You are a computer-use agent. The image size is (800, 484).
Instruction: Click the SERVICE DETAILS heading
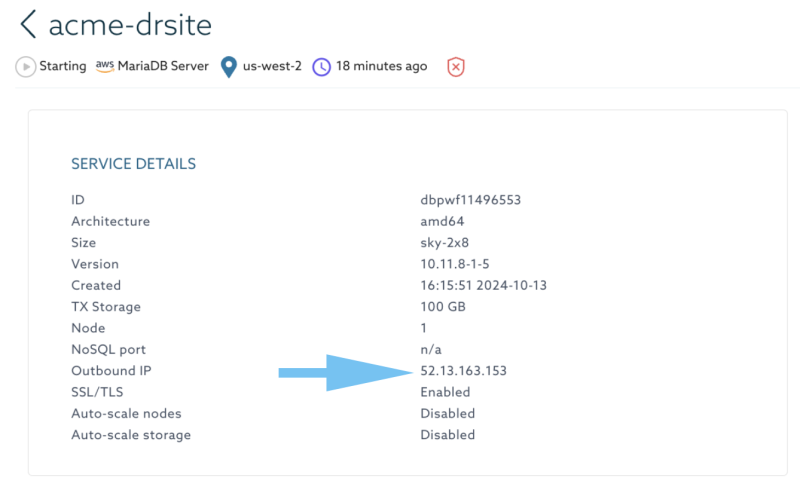coord(134,164)
